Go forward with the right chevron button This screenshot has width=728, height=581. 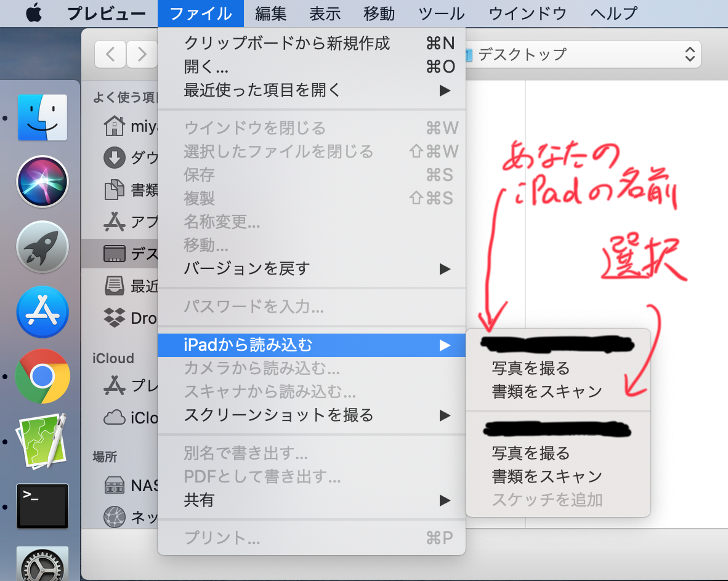[142, 54]
